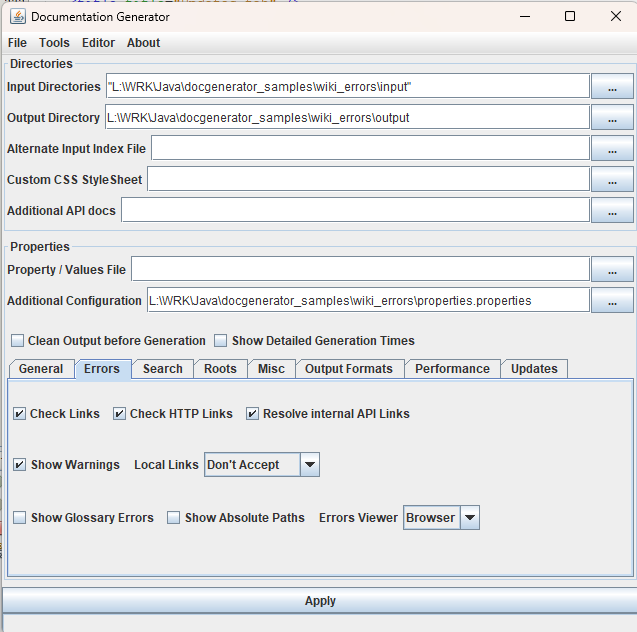Click the Additional API docs field
The height and width of the screenshot is (632, 637).
355,210
